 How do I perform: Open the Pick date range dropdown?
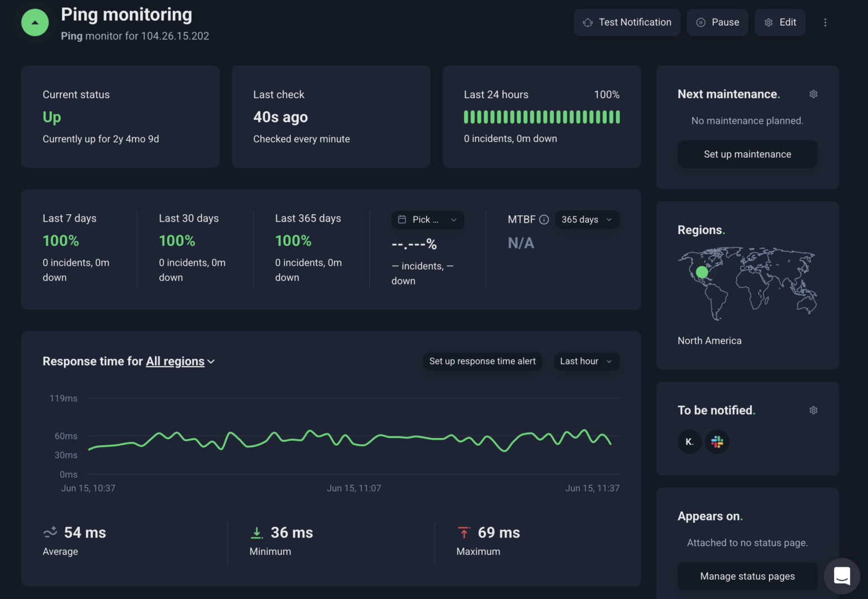[428, 220]
